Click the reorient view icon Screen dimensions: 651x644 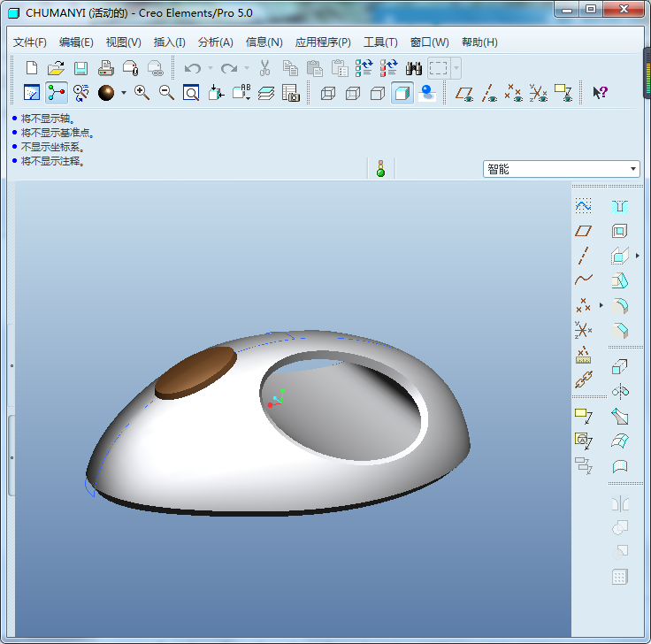pyautogui.click(x=217, y=93)
